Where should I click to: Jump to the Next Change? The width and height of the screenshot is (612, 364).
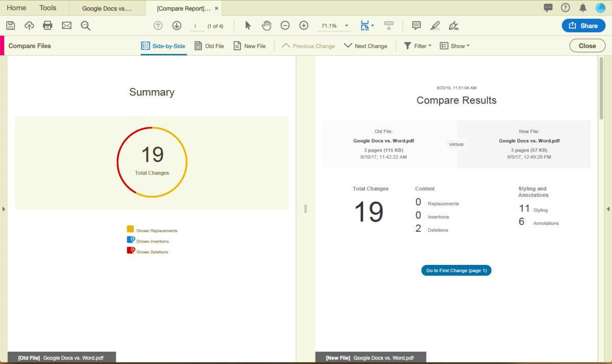point(365,46)
